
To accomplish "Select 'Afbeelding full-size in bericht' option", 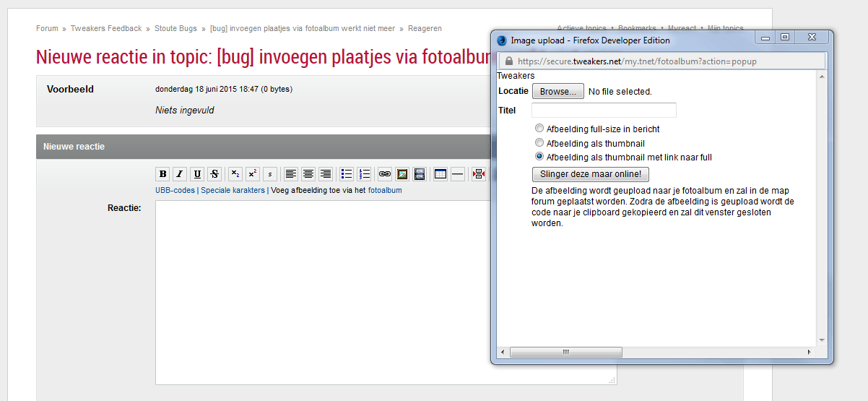I will click(539, 129).
